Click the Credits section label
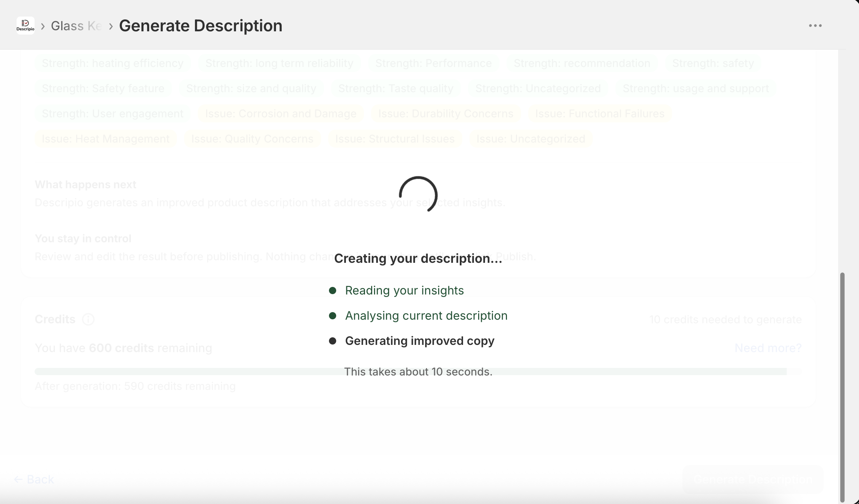Image resolution: width=859 pixels, height=504 pixels. pos(55,319)
